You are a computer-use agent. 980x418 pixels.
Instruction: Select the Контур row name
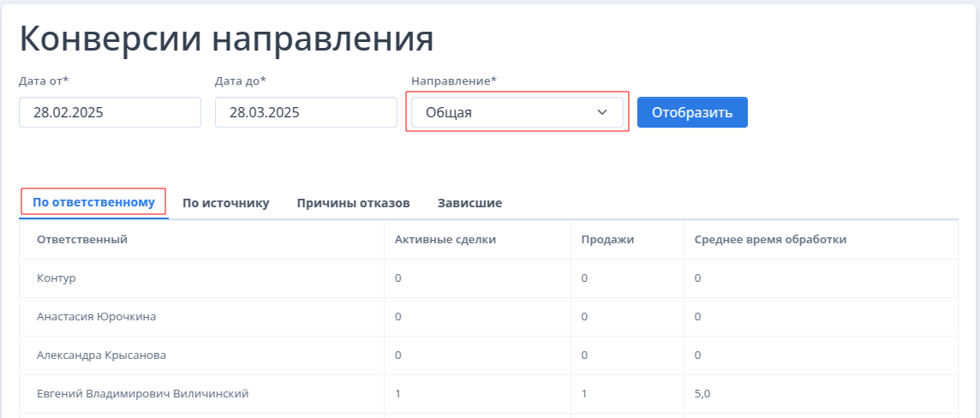coord(57,278)
